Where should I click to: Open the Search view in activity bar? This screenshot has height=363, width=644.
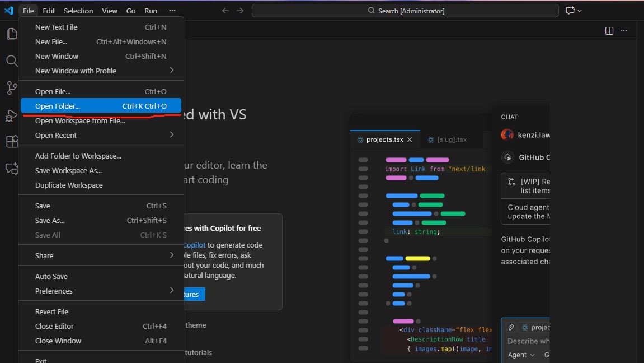[x=12, y=61]
